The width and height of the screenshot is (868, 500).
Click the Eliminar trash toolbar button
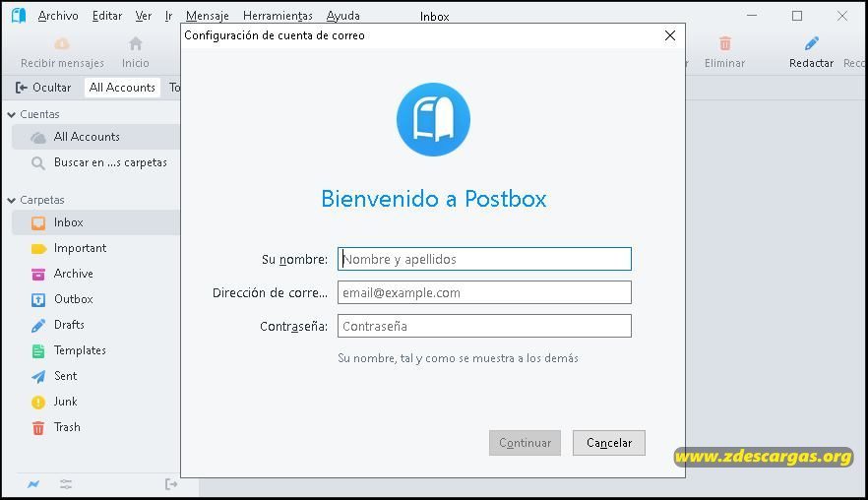[724, 52]
